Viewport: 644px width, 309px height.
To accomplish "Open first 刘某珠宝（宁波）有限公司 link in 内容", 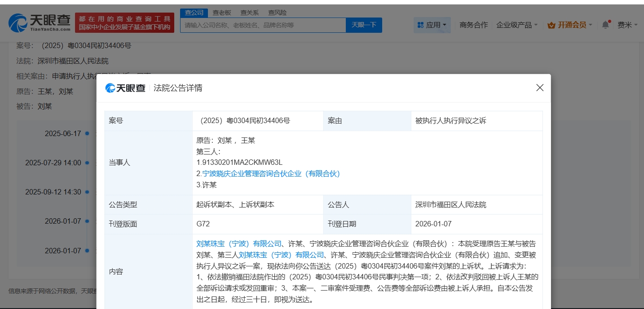I will tap(239, 244).
